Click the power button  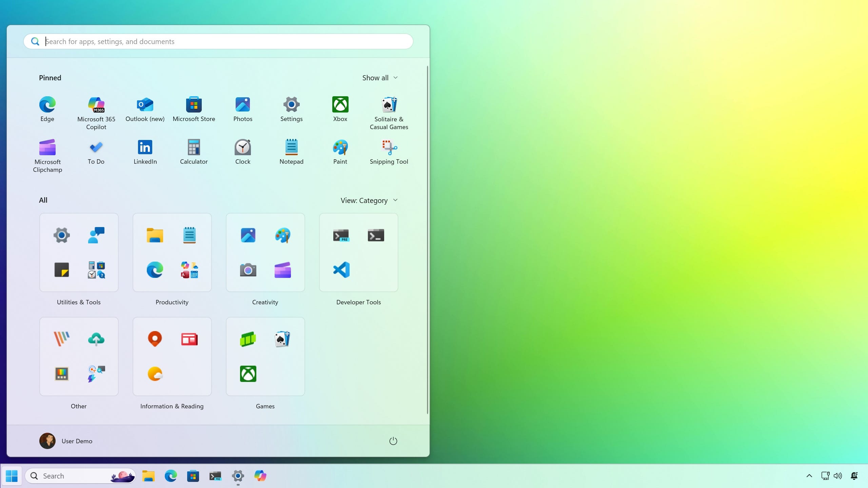click(x=393, y=441)
